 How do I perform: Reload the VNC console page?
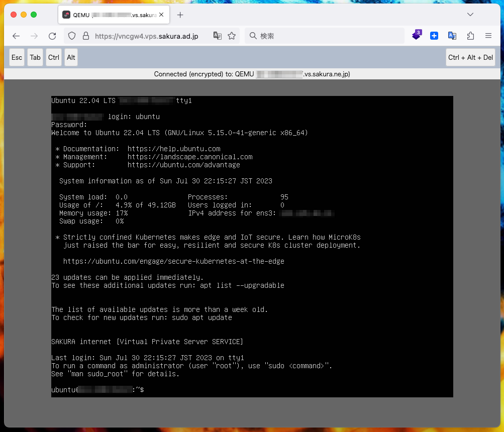[x=52, y=36]
